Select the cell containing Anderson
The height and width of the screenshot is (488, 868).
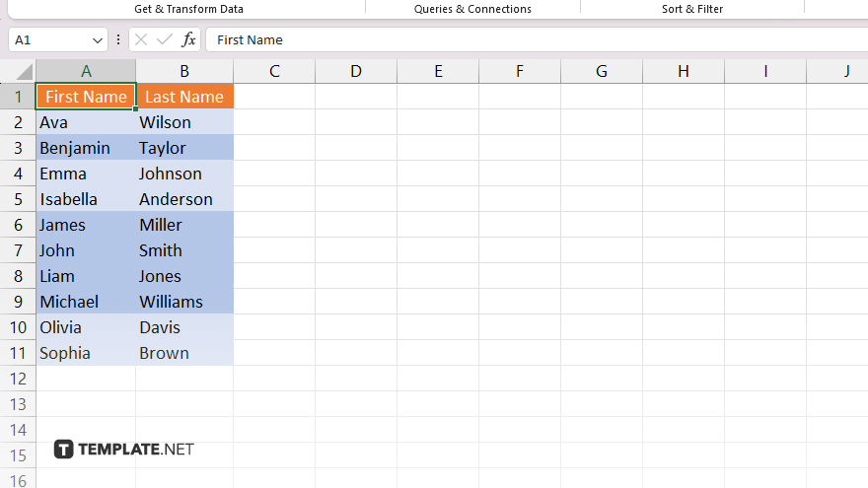pos(184,199)
